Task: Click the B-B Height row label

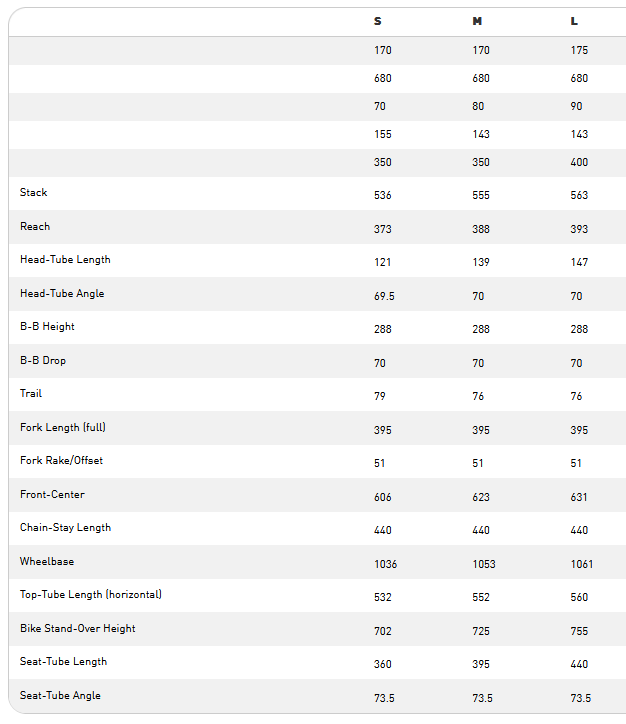Action: [47, 327]
